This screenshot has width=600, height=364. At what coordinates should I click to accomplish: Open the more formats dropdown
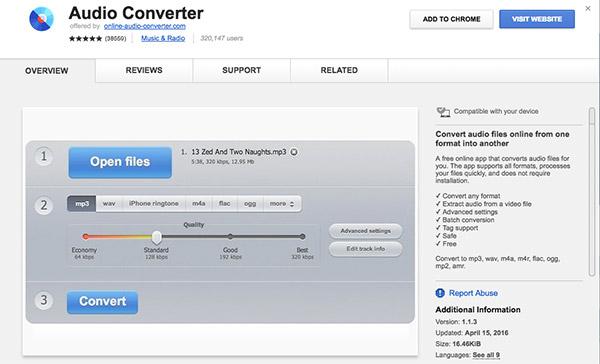coord(282,204)
